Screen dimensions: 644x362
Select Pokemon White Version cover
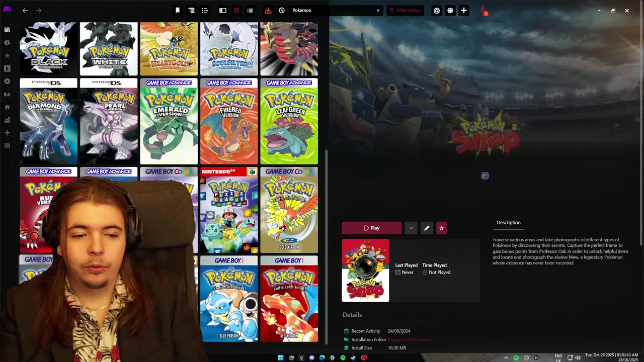point(109,48)
